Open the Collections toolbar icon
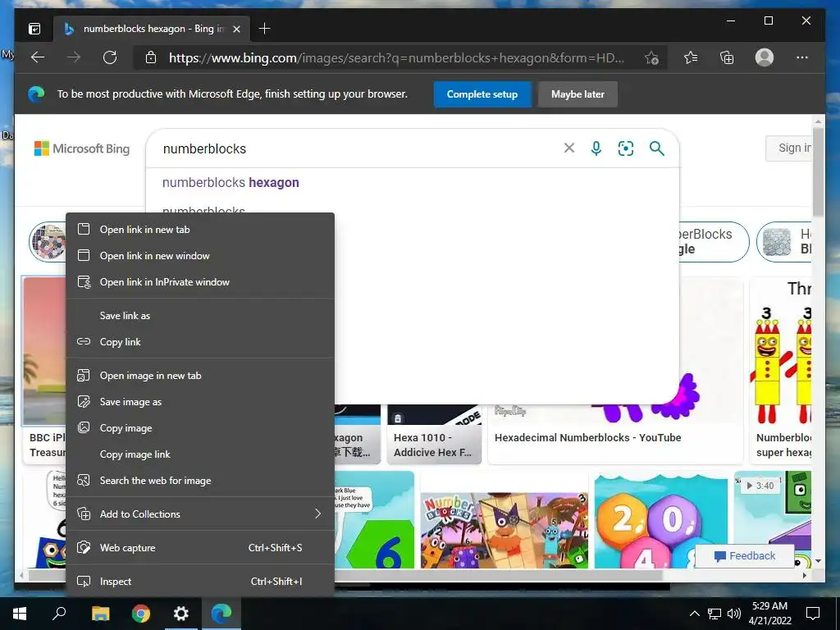Screen dimensions: 840x630 (727, 57)
